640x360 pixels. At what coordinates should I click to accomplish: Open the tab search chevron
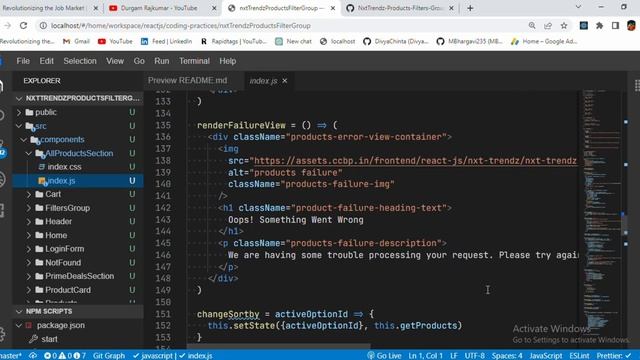[x=578, y=7]
